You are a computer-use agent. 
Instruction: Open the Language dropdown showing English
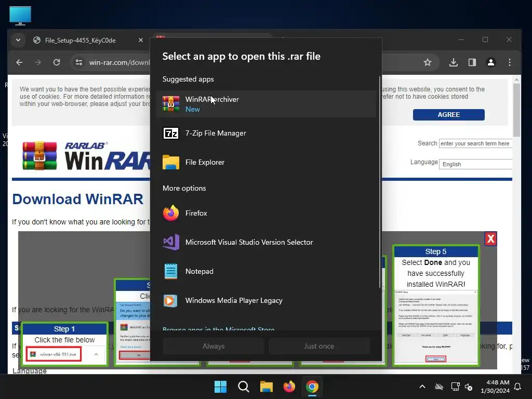[x=476, y=164]
